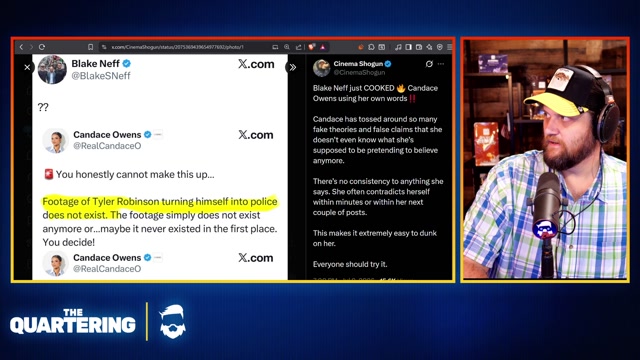
Task: Close the photo viewer with the X
Action: pyautogui.click(x=27, y=67)
